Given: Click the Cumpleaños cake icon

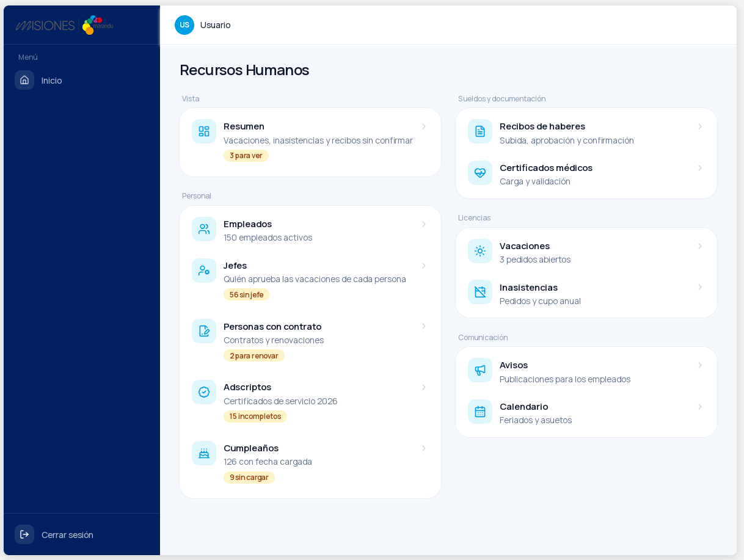Looking at the screenshot, I should (204, 453).
